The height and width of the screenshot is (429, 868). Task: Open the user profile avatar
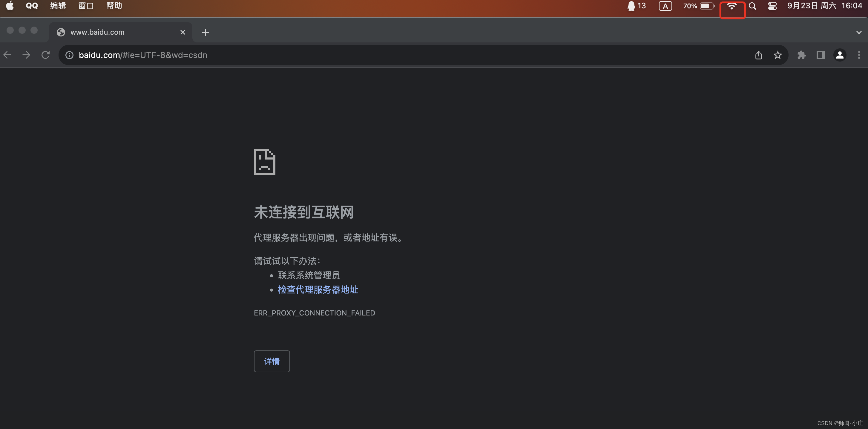(x=840, y=55)
